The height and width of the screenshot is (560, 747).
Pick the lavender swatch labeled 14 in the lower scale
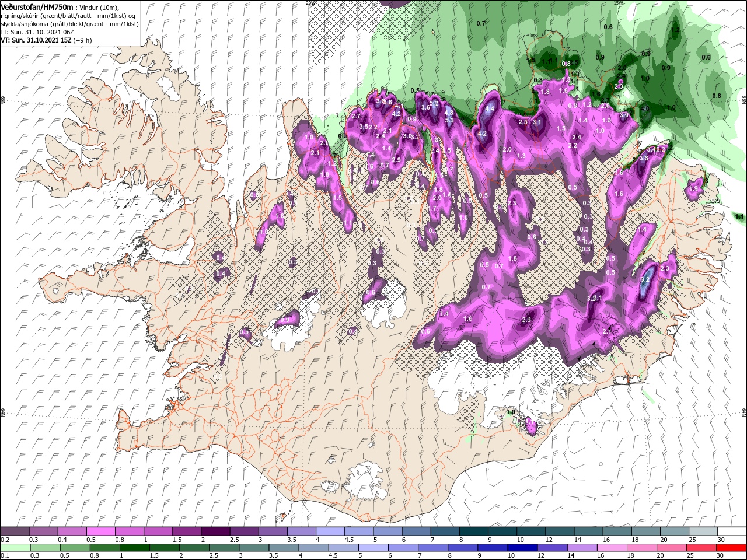[582, 547]
